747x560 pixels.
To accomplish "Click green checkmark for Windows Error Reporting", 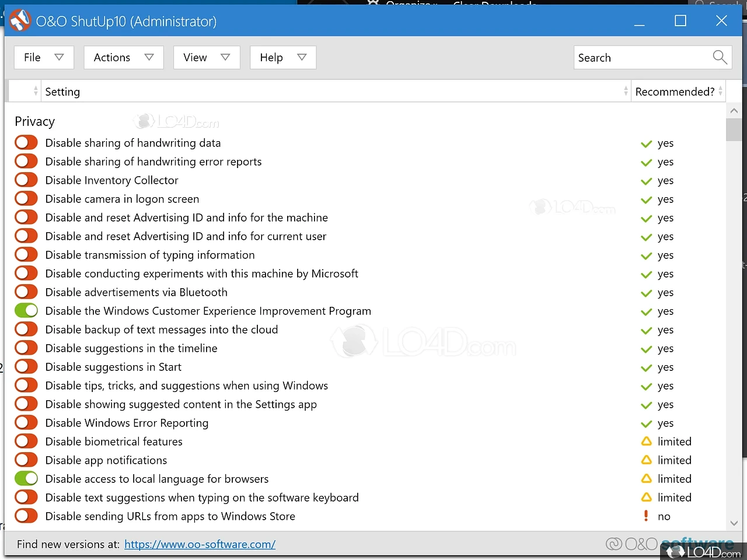I will tap(646, 423).
